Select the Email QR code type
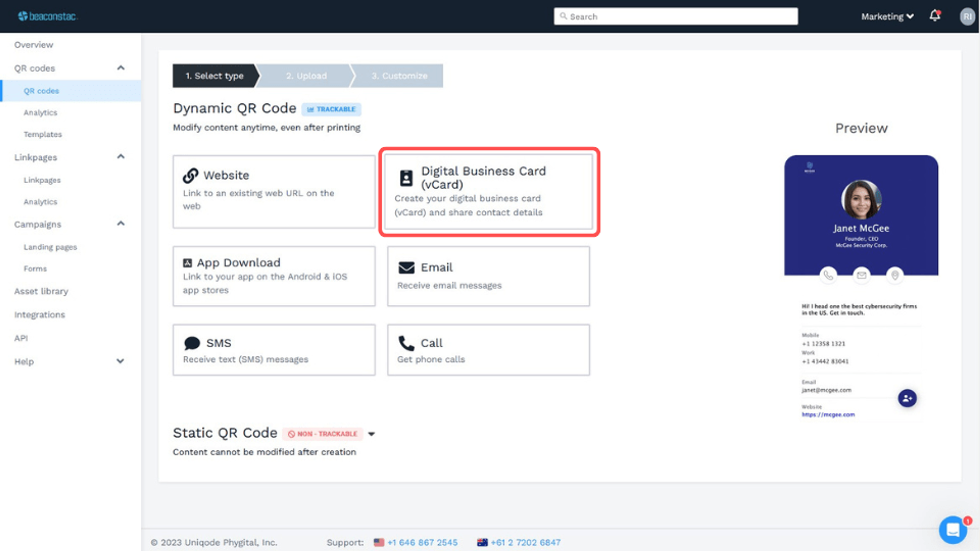 [x=488, y=276]
